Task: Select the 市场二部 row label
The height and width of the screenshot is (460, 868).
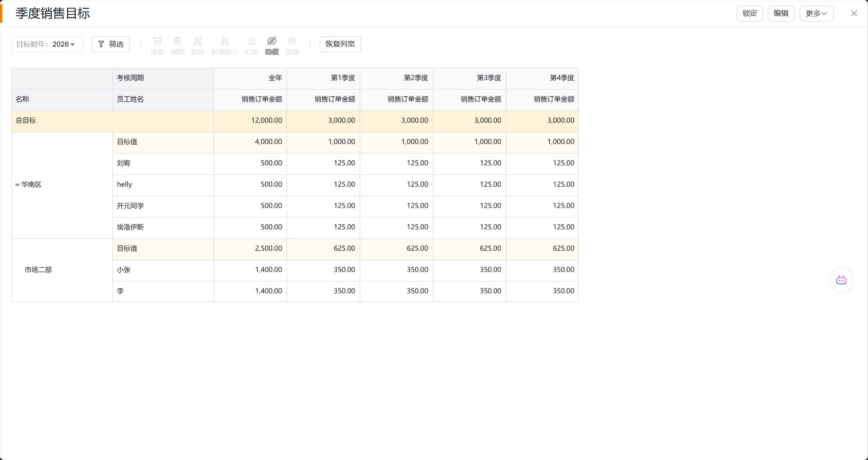Action: pos(38,270)
